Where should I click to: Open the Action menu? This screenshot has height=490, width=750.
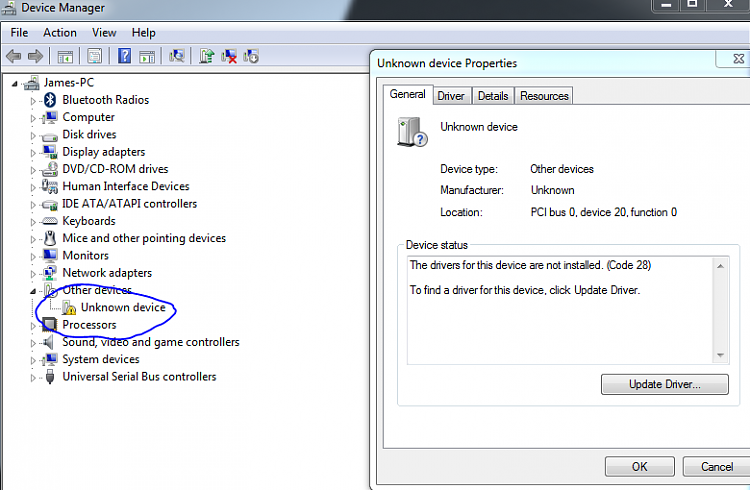coord(60,33)
